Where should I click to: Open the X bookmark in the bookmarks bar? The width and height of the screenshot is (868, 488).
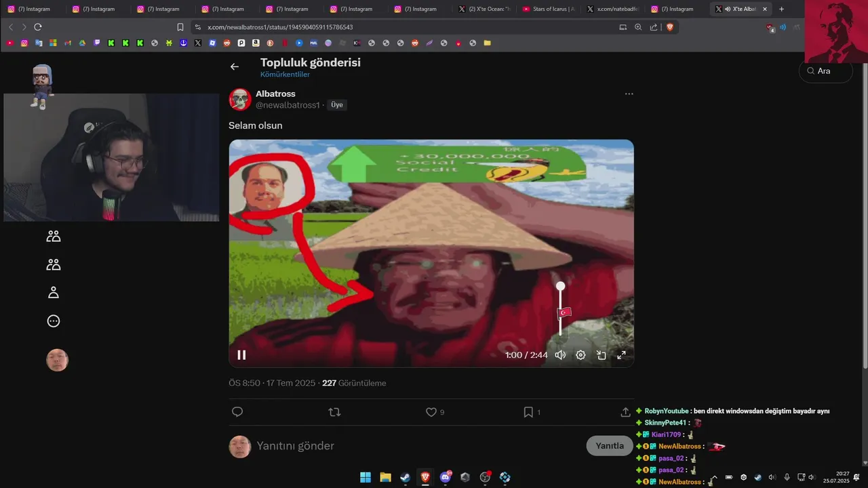click(198, 43)
